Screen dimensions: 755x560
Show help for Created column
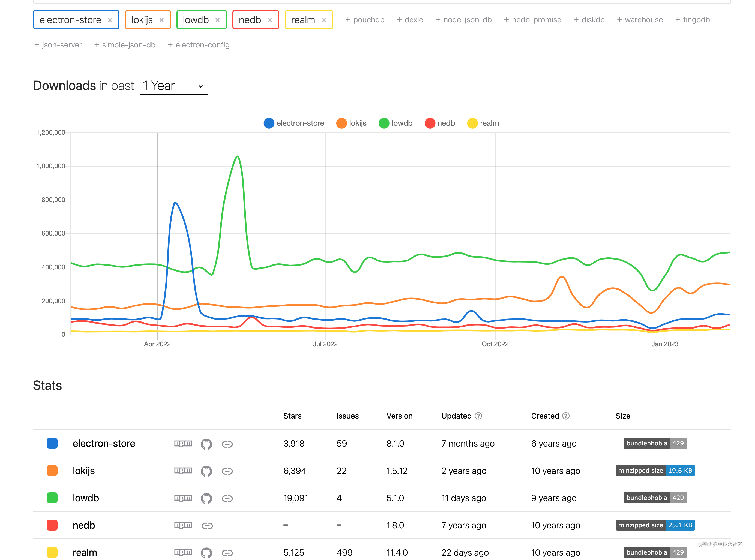(566, 416)
